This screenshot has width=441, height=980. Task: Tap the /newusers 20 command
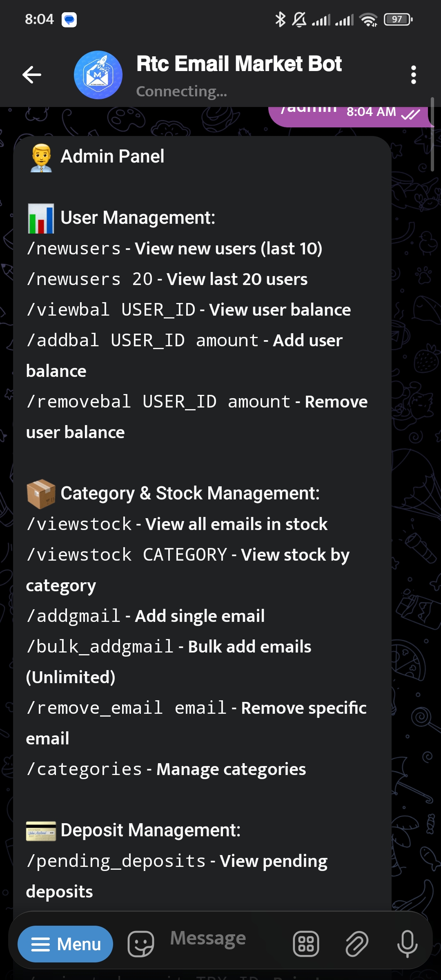(90, 279)
